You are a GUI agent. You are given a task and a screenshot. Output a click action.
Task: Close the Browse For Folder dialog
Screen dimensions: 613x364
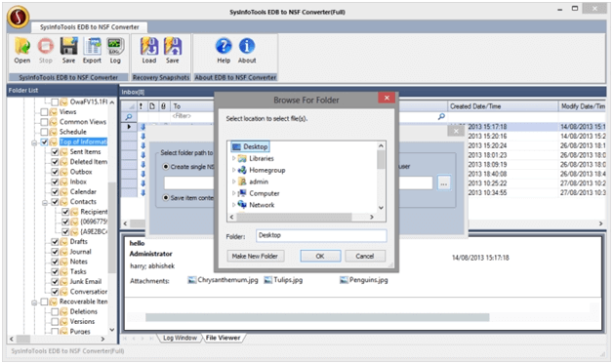[x=387, y=98]
